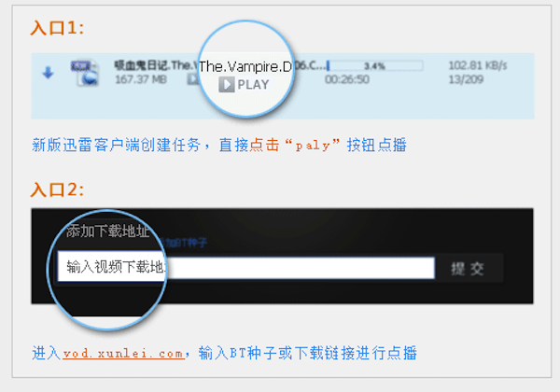This screenshot has height=392, width=560.
Task: Click the magnified The.Vampire.D text
Action: click(x=245, y=66)
